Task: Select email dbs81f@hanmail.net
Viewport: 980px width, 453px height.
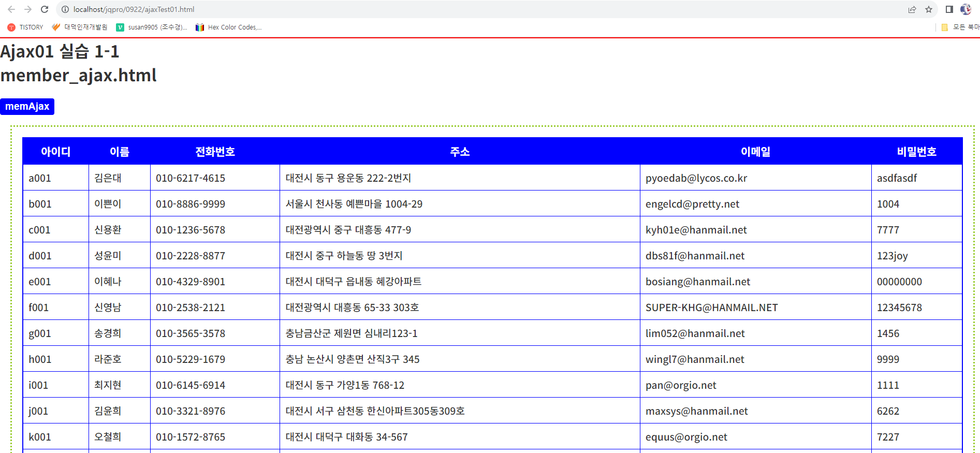Action: point(695,256)
